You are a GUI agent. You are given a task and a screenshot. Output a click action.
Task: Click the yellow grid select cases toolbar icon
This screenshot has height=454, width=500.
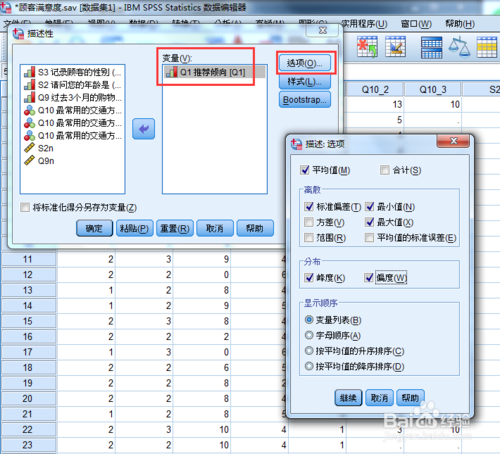pos(487,47)
